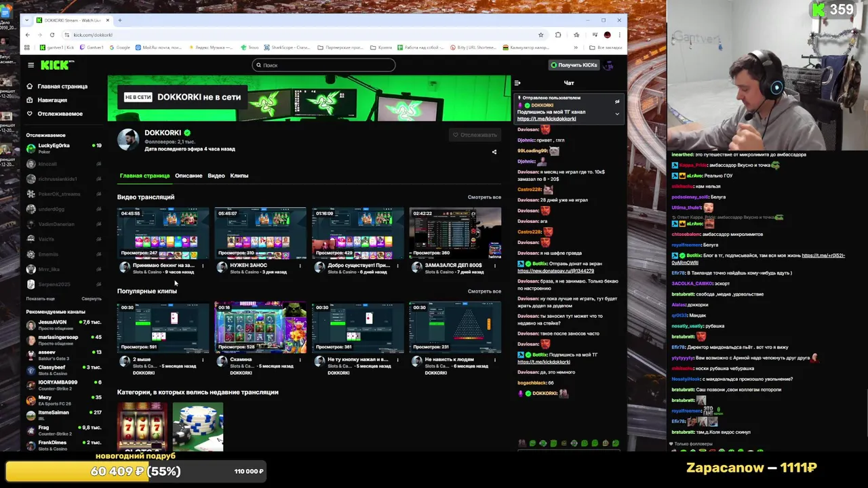Open options menu for 2 выше clip

[x=203, y=360]
